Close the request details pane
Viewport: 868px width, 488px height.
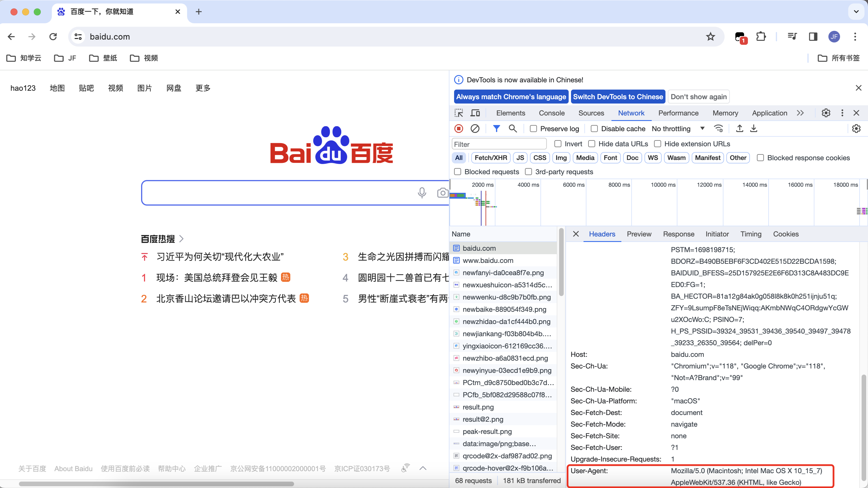tap(576, 234)
